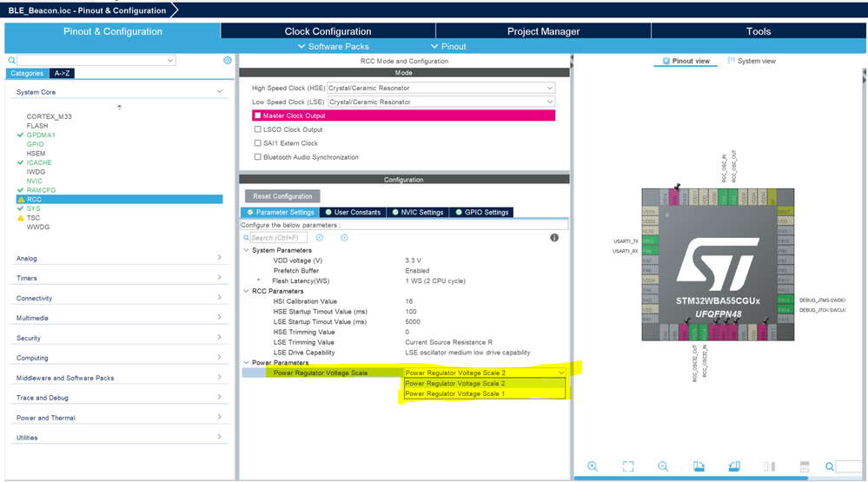Screen dimensions: 868x482
Task: Zoom out of the chip pinout
Action: tap(663, 466)
